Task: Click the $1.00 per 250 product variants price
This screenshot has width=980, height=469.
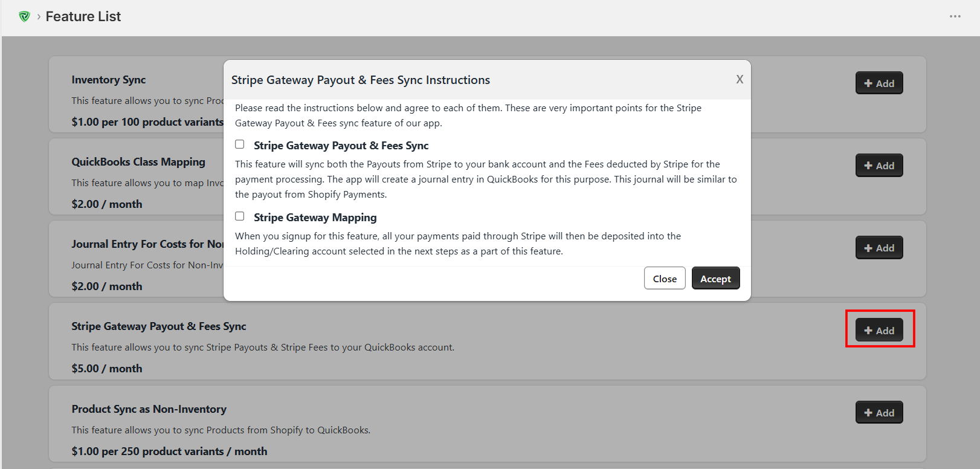Action: [169, 451]
